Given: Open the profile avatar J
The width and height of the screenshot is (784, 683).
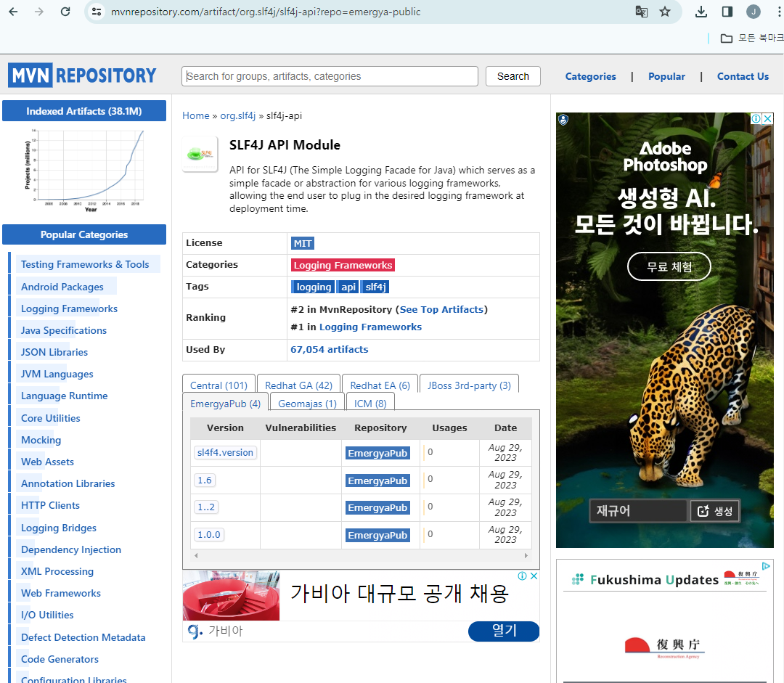Looking at the screenshot, I should pyautogui.click(x=753, y=12).
